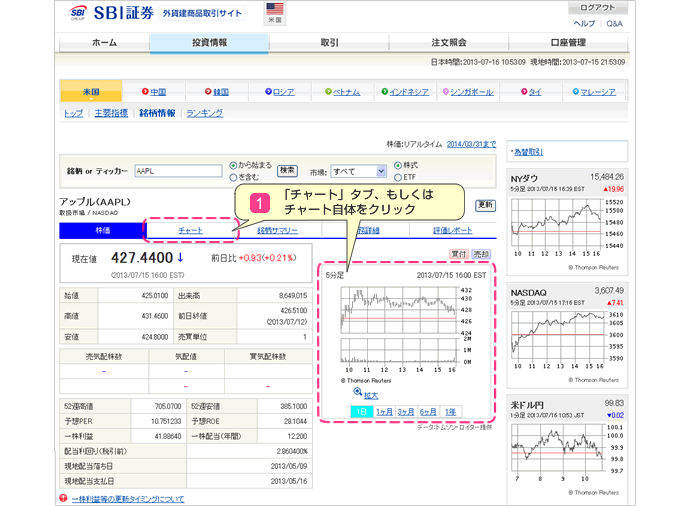Click the Thailand pink bullet icon
690x506 pixels.
coord(524,92)
